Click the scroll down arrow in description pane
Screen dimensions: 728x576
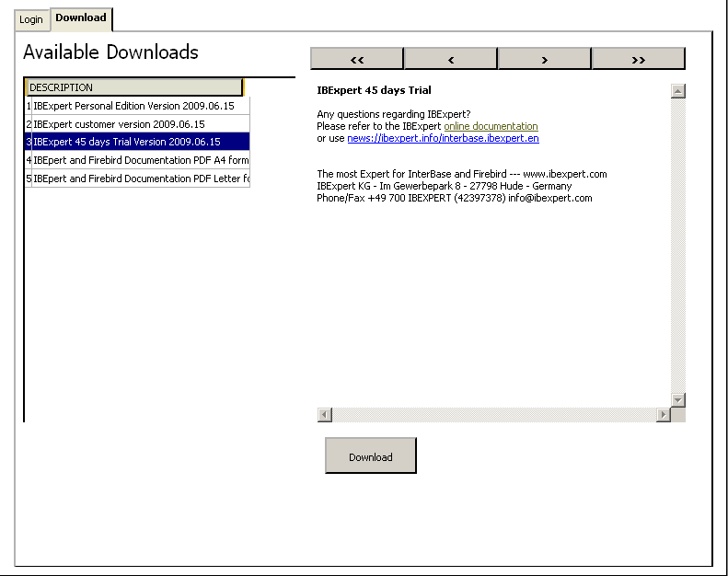click(678, 399)
